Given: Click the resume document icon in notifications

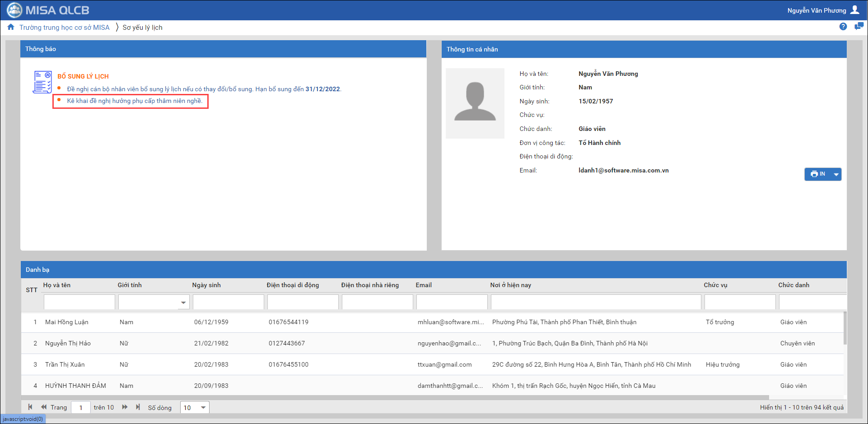Looking at the screenshot, I should (x=42, y=82).
